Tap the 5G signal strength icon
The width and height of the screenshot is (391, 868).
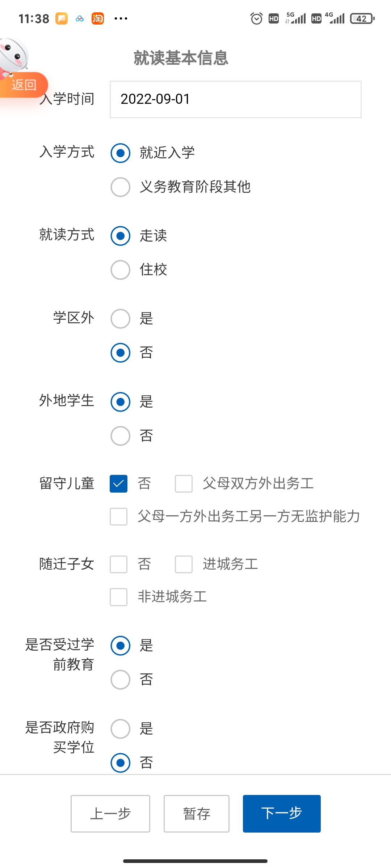pos(295,18)
